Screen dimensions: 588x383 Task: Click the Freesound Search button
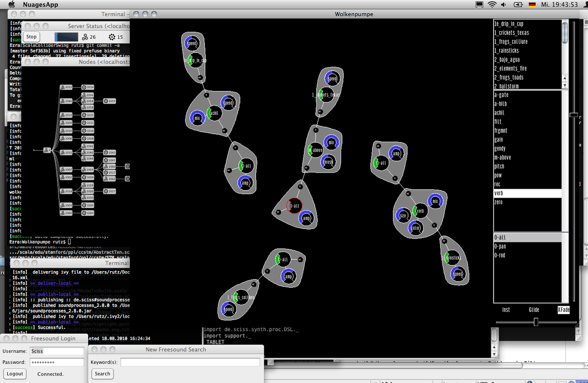102,374
